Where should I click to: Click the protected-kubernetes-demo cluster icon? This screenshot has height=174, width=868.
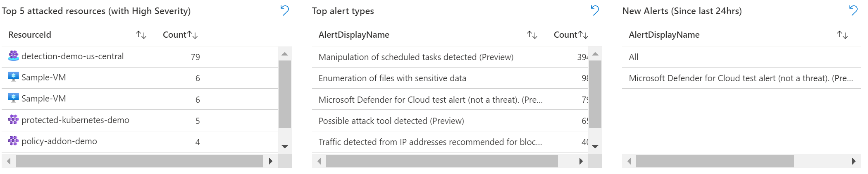pyautogui.click(x=14, y=120)
